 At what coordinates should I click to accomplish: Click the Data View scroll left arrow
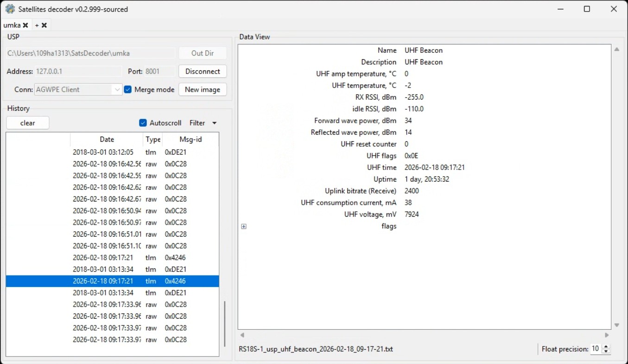point(242,335)
